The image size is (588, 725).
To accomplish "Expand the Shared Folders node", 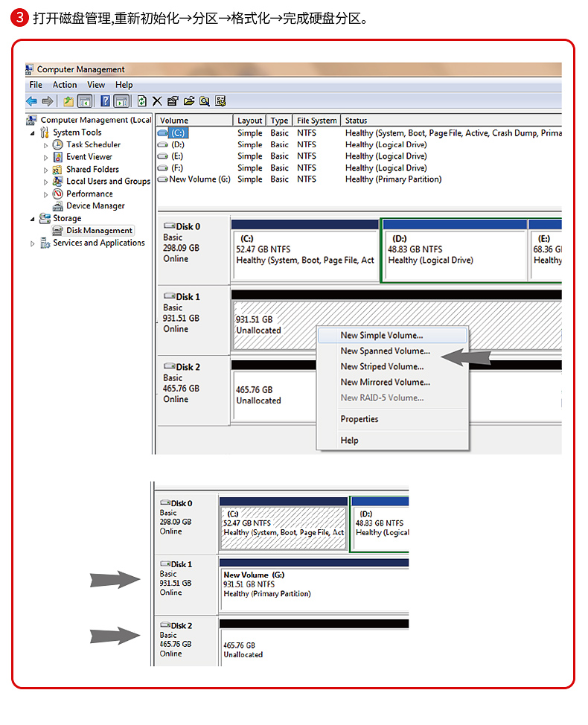I will click(45, 170).
